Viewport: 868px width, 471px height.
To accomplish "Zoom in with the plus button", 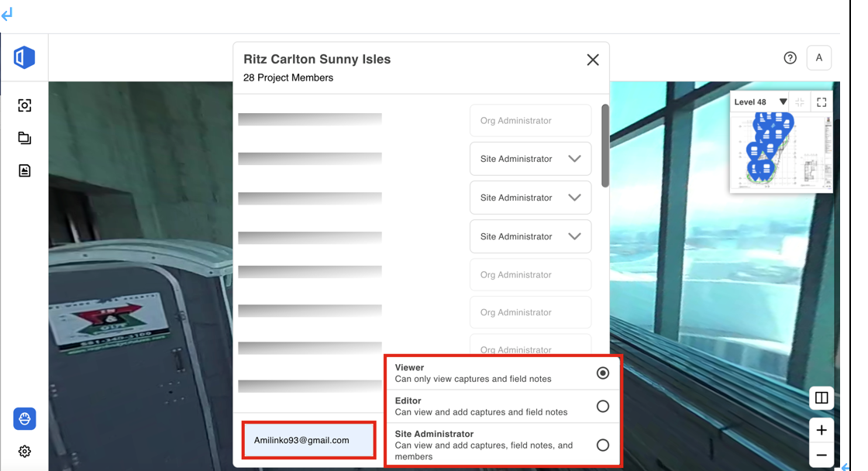I will 821,430.
